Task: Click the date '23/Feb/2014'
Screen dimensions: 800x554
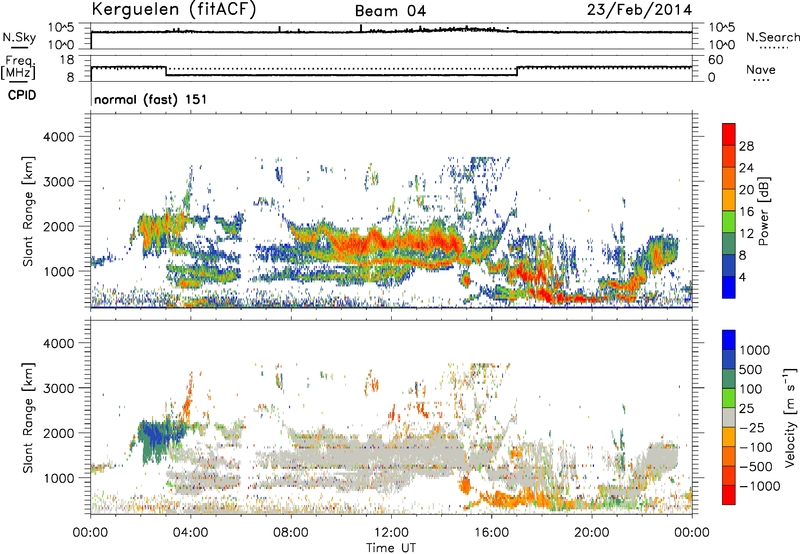Action: click(639, 10)
